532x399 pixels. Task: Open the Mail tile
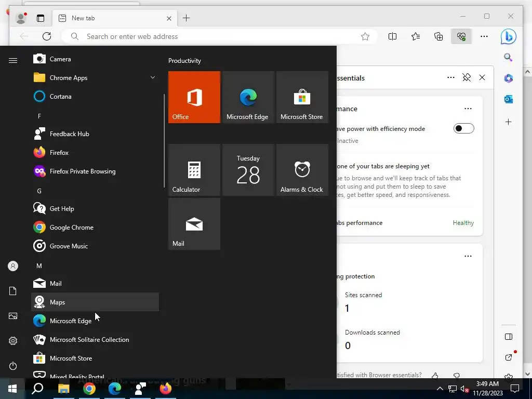coord(194,224)
